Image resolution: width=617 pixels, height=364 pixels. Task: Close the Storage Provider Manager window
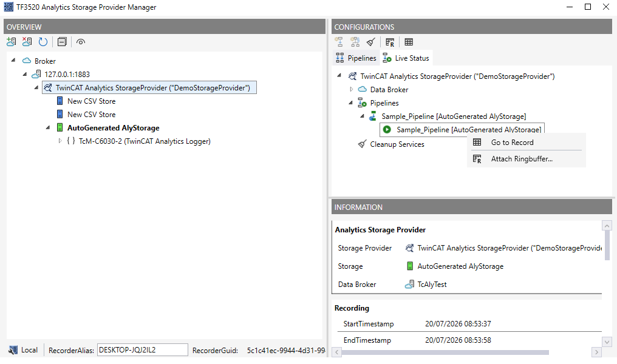coord(607,7)
